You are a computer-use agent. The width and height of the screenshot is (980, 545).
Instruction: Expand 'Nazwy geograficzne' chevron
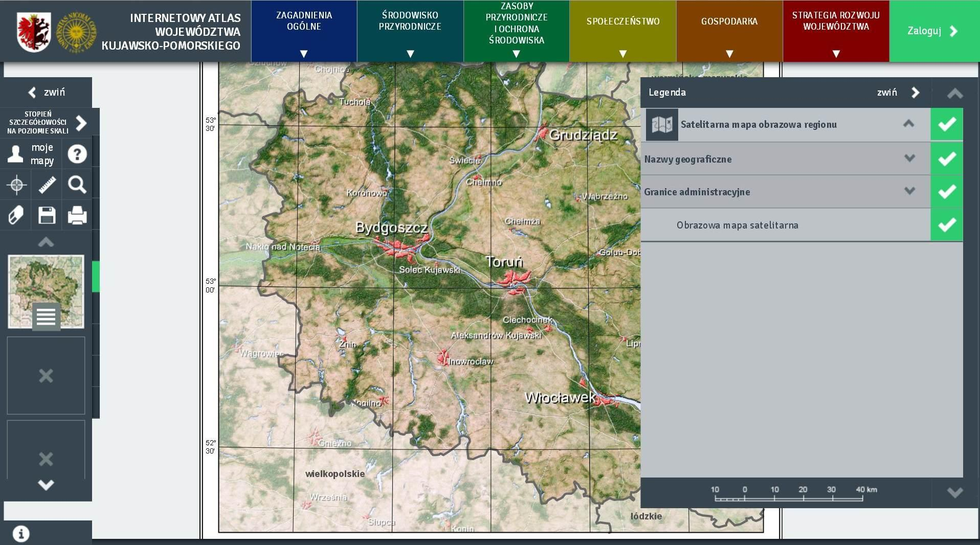tap(909, 158)
